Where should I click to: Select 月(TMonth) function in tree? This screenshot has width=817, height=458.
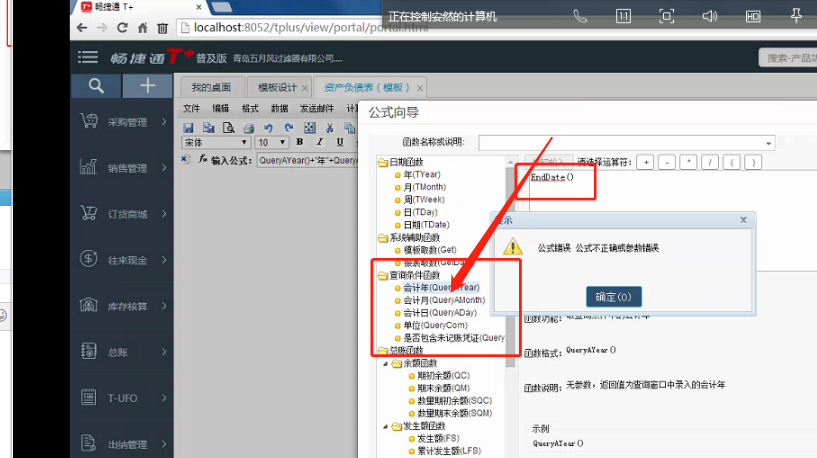(425, 187)
